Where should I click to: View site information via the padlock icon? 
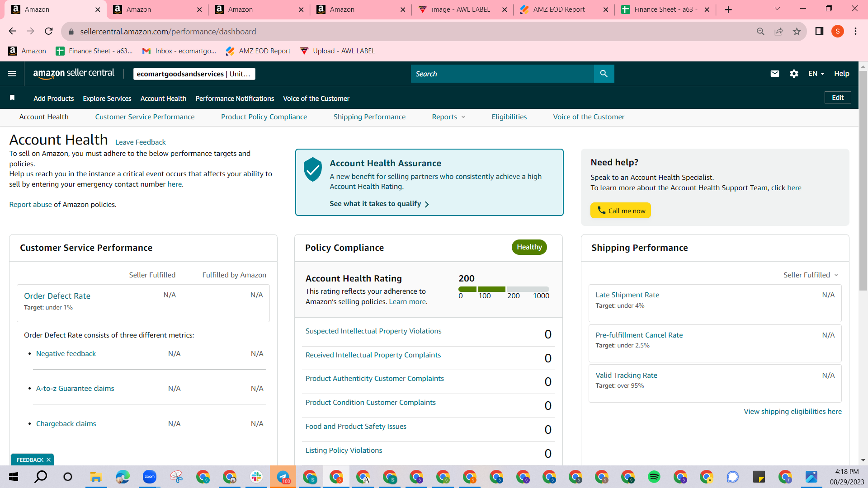[x=71, y=32]
